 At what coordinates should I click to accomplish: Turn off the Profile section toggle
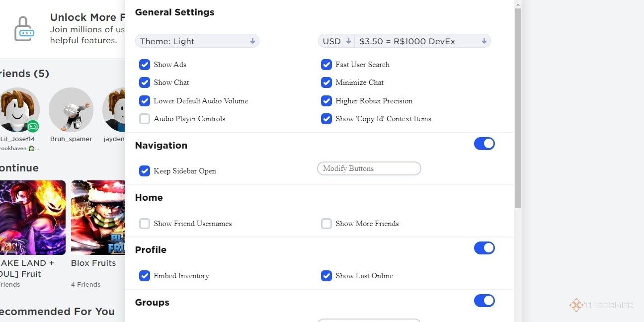484,248
